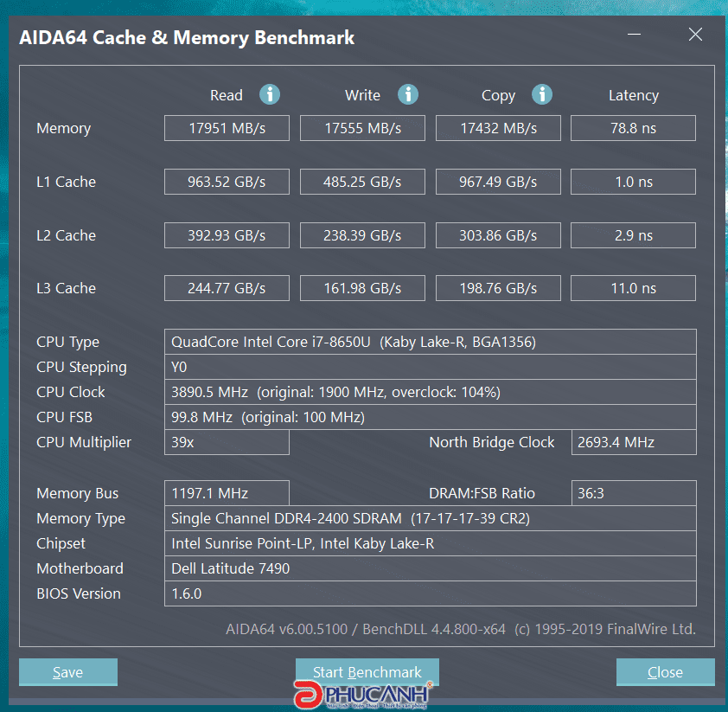This screenshot has height=712, width=728.
Task: Click the Chipset field Intel Sunrise Point-LP
Action: [x=431, y=543]
